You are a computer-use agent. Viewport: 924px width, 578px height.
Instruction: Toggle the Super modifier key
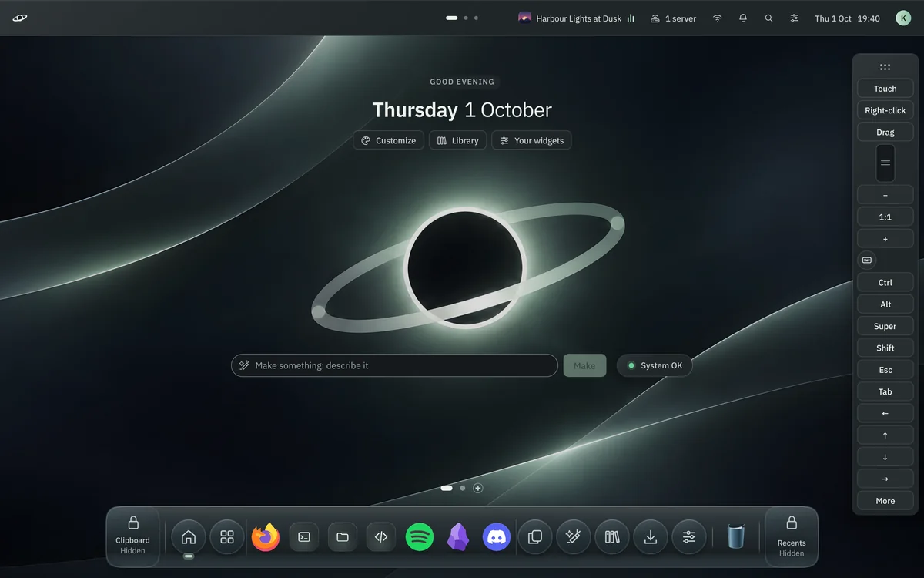pyautogui.click(x=885, y=326)
